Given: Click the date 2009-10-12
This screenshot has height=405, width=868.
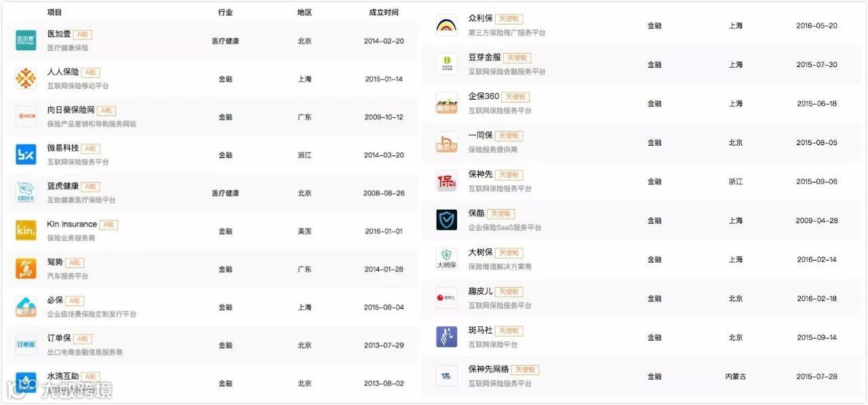Looking at the screenshot, I should pos(384,117).
